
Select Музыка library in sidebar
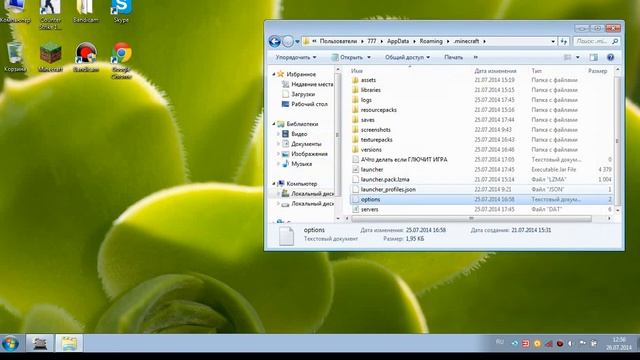(x=297, y=164)
